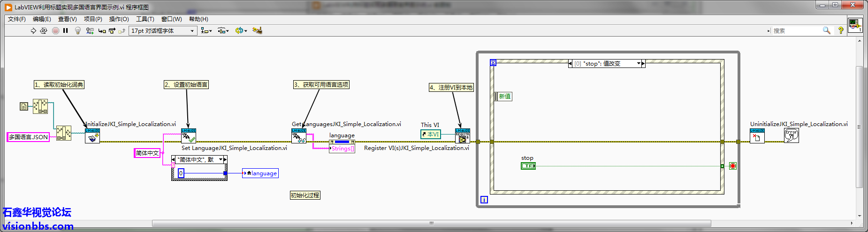Viewport: 868px width, 232px height.
Task: Select the 多国语言.JSON string constant
Action: coord(28,137)
